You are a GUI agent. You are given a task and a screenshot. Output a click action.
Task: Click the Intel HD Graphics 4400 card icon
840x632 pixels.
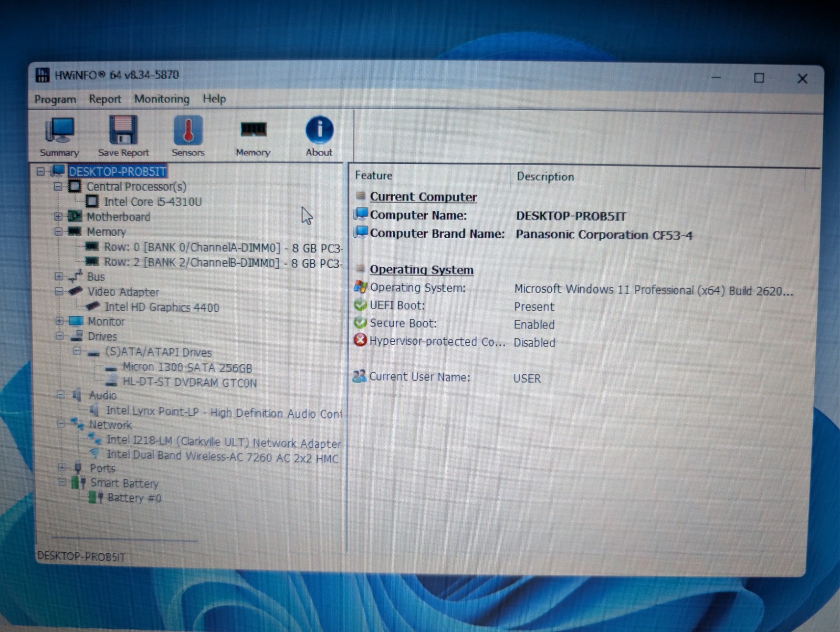coord(93,306)
